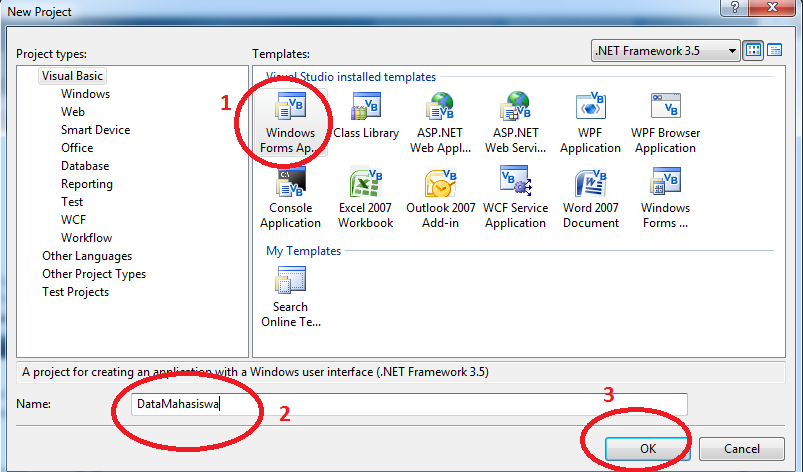Click the dialog help question-mark button
This screenshot has height=472, width=803.
[x=734, y=8]
